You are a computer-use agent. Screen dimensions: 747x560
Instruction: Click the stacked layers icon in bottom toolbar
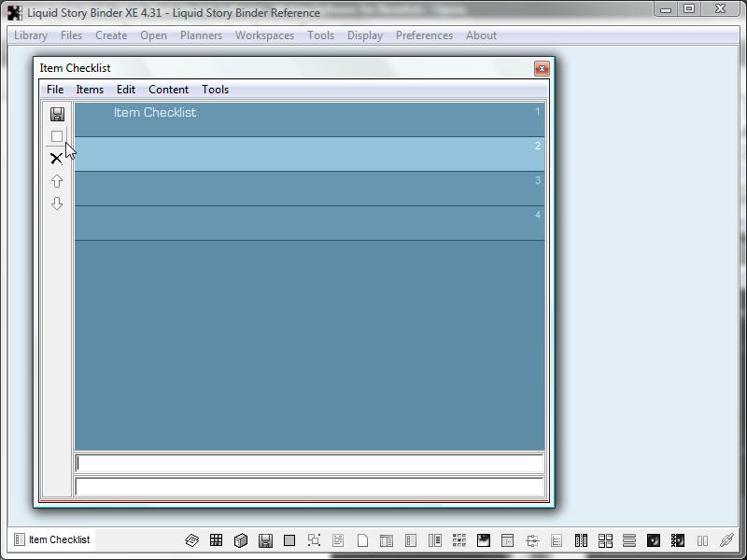pos(192,540)
